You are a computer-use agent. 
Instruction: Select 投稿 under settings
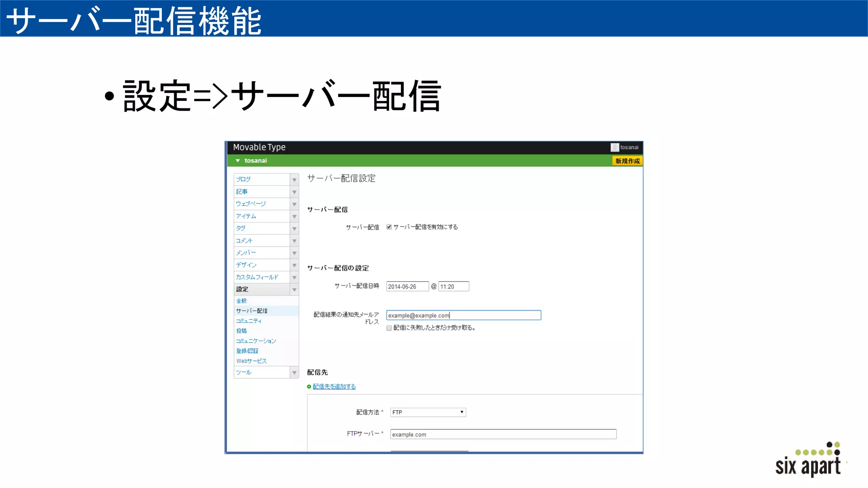242,331
